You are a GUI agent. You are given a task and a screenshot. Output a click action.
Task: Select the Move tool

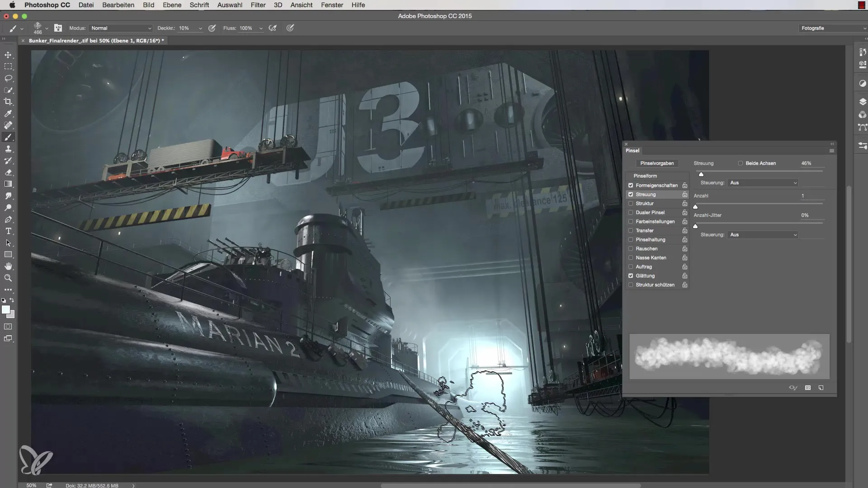[8, 55]
